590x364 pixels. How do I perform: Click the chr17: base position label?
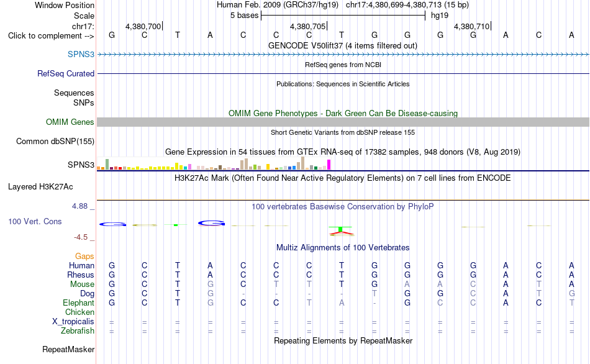[x=83, y=26]
